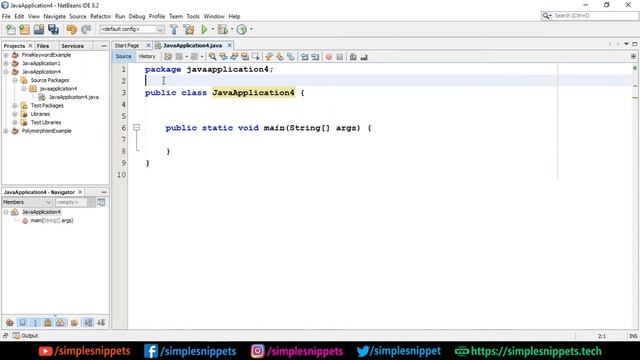Click the Team menu
Screen dimensions: 640x360
[x=176, y=16]
